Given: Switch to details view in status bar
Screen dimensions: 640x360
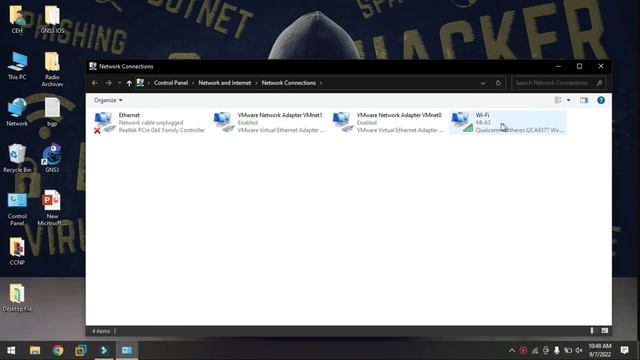Looking at the screenshot, I should 592,331.
